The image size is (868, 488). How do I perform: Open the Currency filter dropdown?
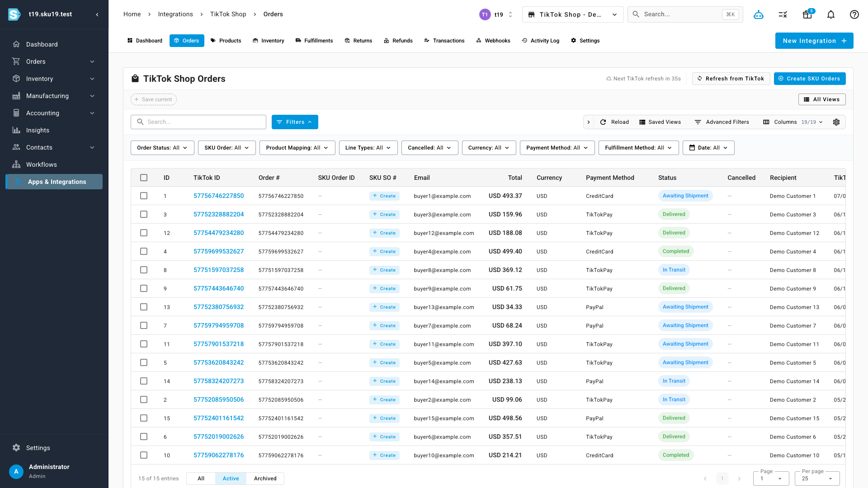489,148
